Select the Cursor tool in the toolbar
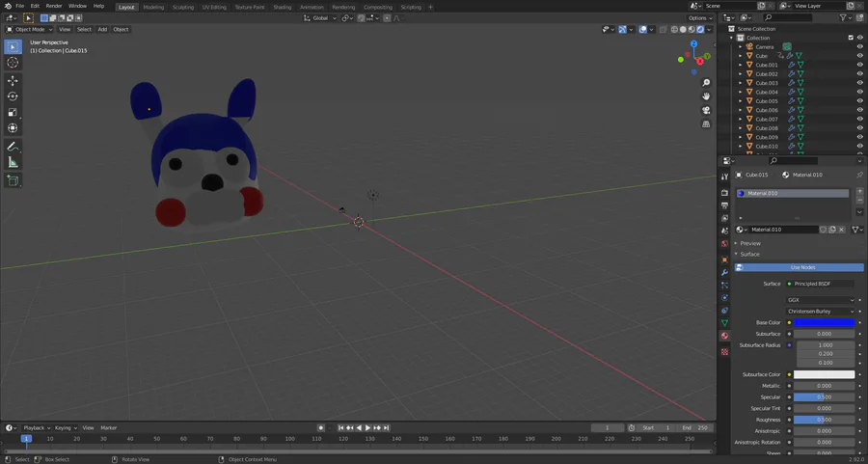The image size is (868, 464). coord(13,63)
